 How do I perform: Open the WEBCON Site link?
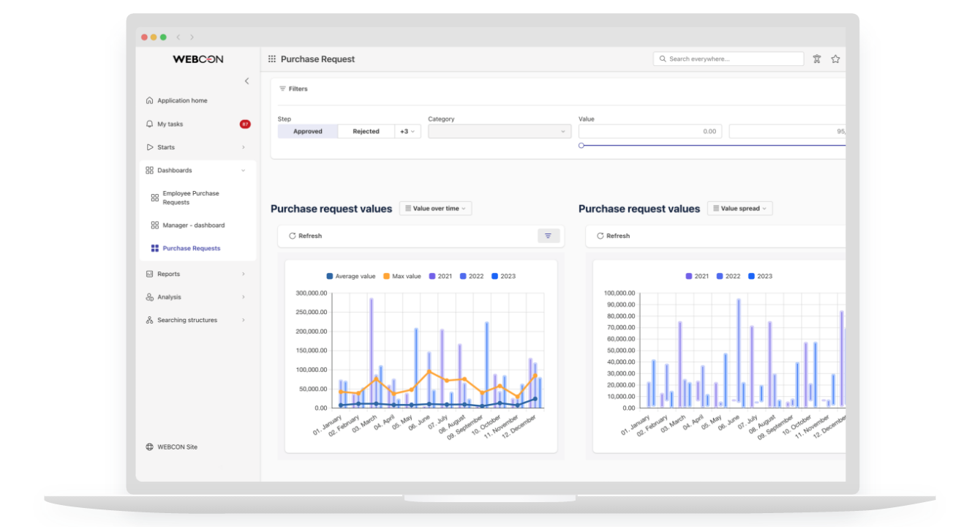point(177,447)
